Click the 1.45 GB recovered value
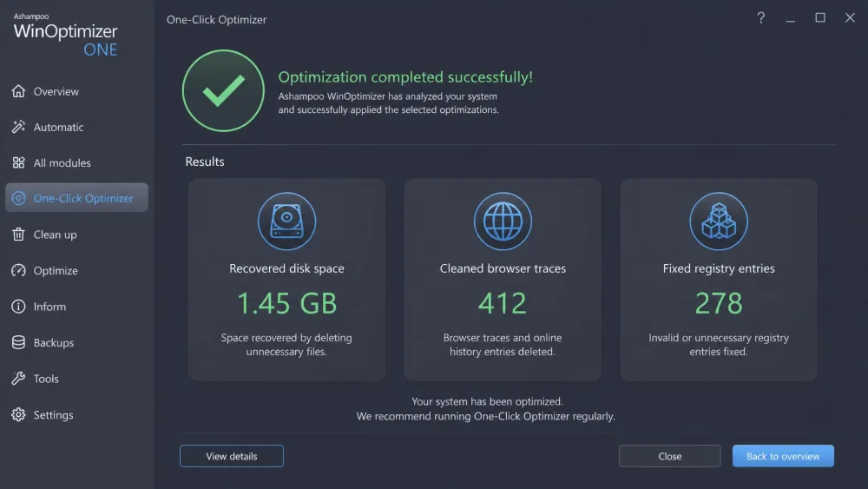The image size is (868, 489). (x=286, y=303)
